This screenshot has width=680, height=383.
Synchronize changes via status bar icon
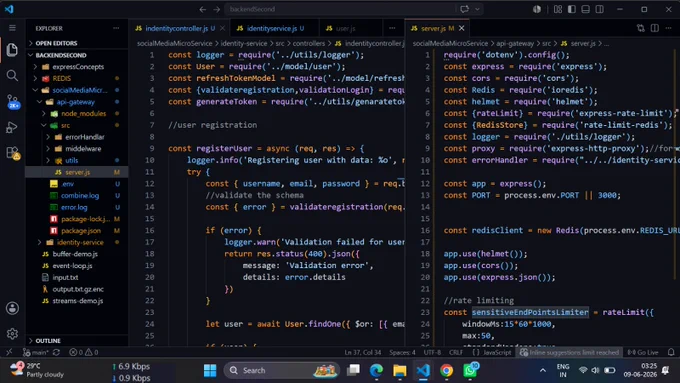tap(56, 352)
